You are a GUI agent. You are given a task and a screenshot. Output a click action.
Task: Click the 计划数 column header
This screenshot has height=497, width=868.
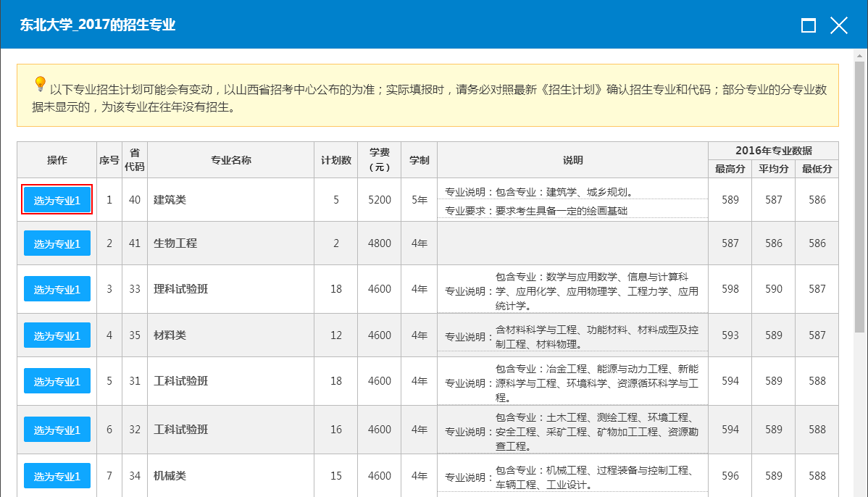point(336,160)
